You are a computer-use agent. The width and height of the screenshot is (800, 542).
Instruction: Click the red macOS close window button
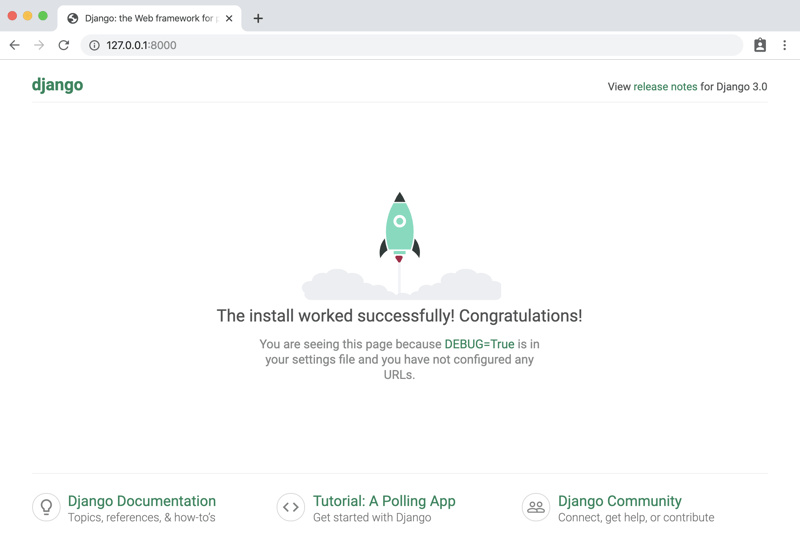[x=12, y=16]
